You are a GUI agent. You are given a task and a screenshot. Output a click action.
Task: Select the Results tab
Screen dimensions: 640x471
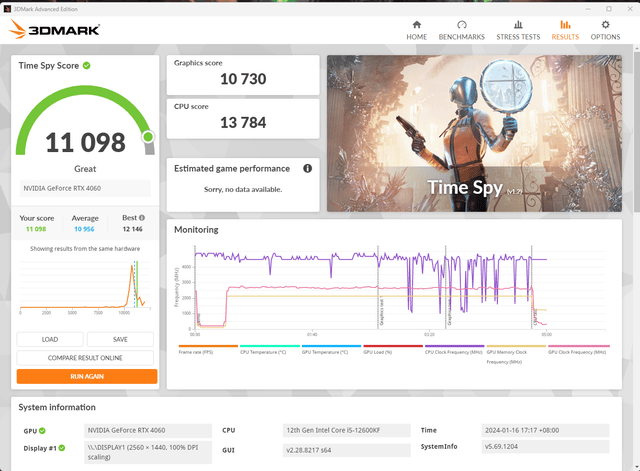pos(565,31)
